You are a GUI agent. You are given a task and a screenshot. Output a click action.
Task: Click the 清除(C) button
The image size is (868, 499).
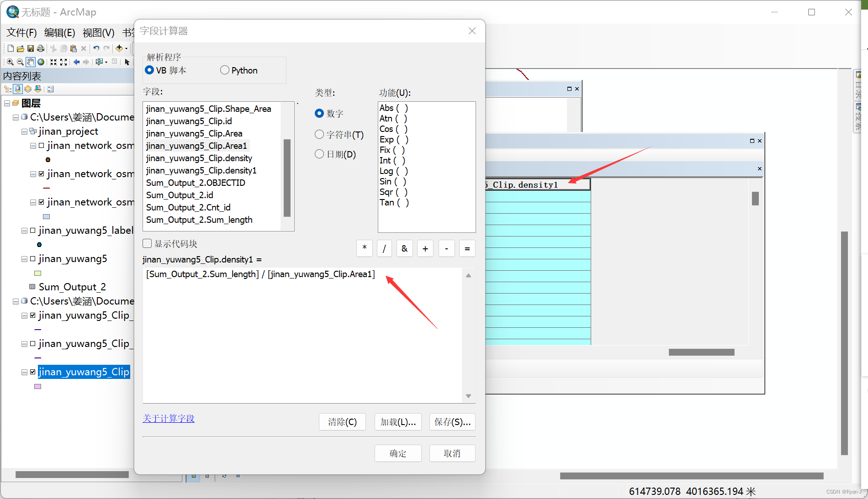[342, 422]
